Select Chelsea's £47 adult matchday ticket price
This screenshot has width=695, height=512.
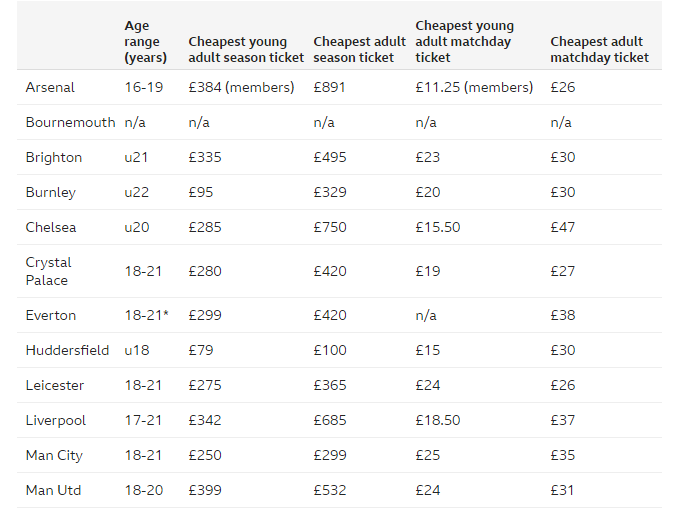click(x=562, y=227)
